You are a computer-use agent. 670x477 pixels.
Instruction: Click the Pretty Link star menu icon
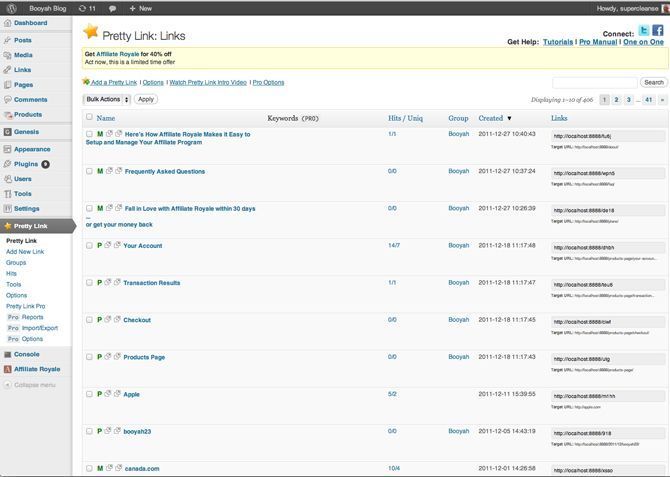[7, 226]
